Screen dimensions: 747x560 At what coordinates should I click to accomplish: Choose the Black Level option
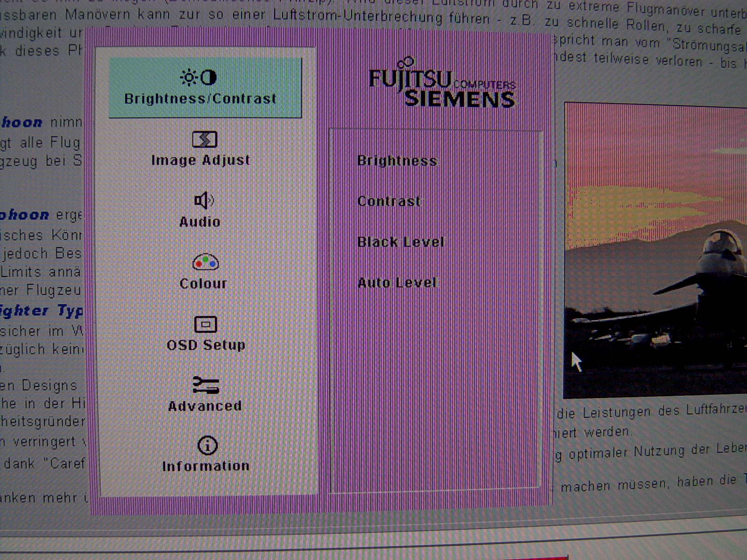click(401, 242)
